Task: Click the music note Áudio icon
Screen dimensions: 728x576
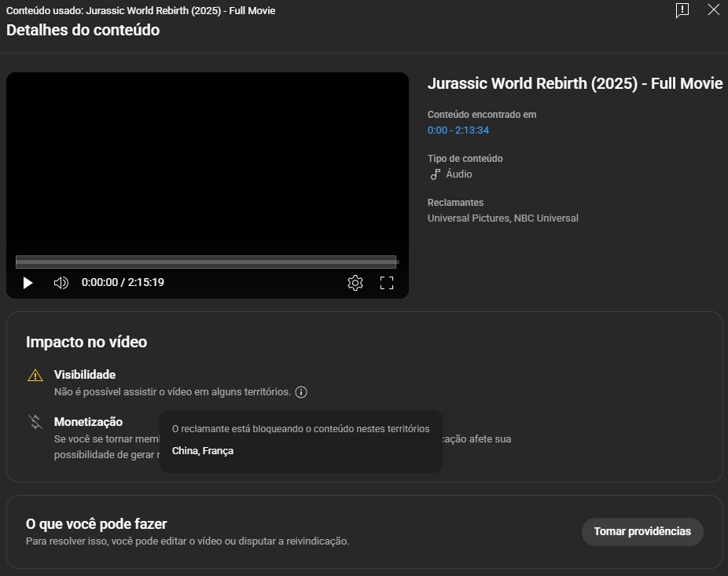Action: (x=435, y=174)
